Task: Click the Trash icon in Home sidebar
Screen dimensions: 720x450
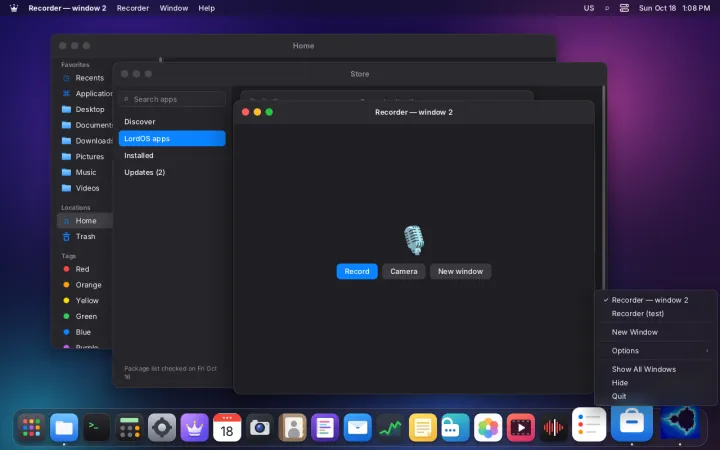Action: 66,236
